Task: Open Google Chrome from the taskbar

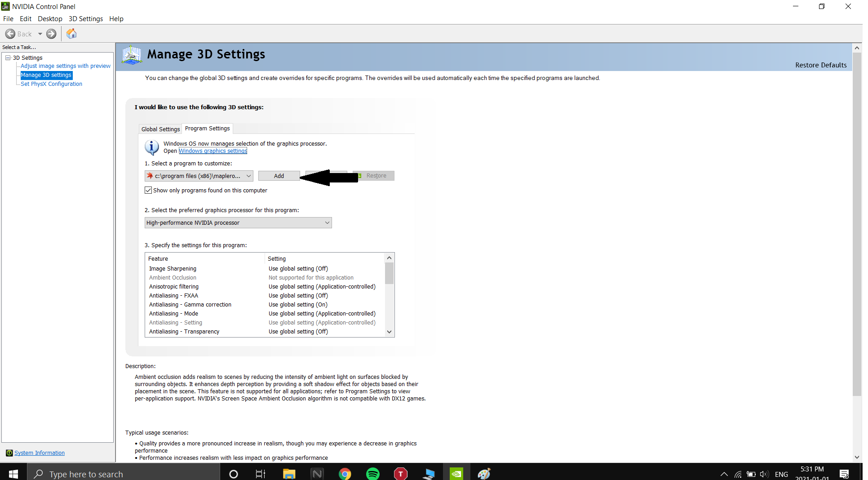Action: point(345,474)
